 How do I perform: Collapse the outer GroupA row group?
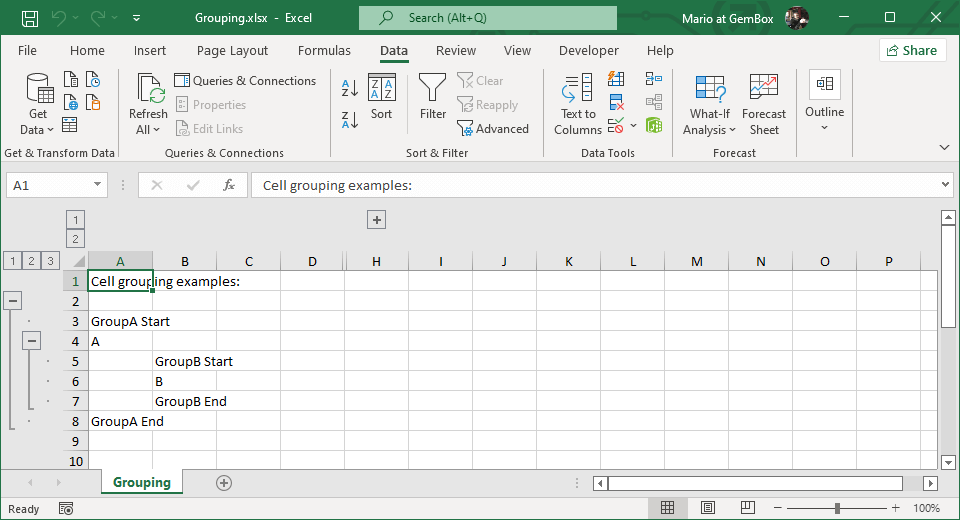tap(13, 300)
